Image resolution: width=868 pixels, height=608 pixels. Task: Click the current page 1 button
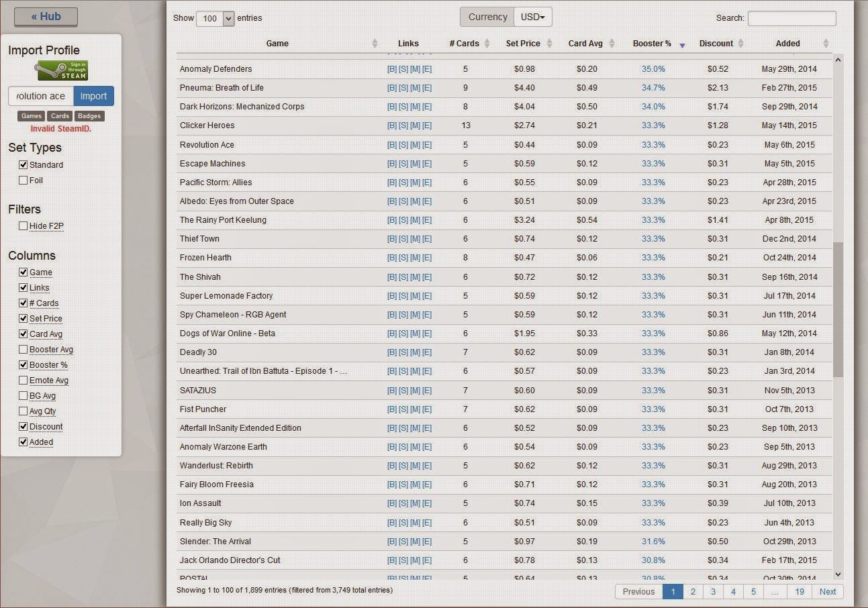coord(673,591)
